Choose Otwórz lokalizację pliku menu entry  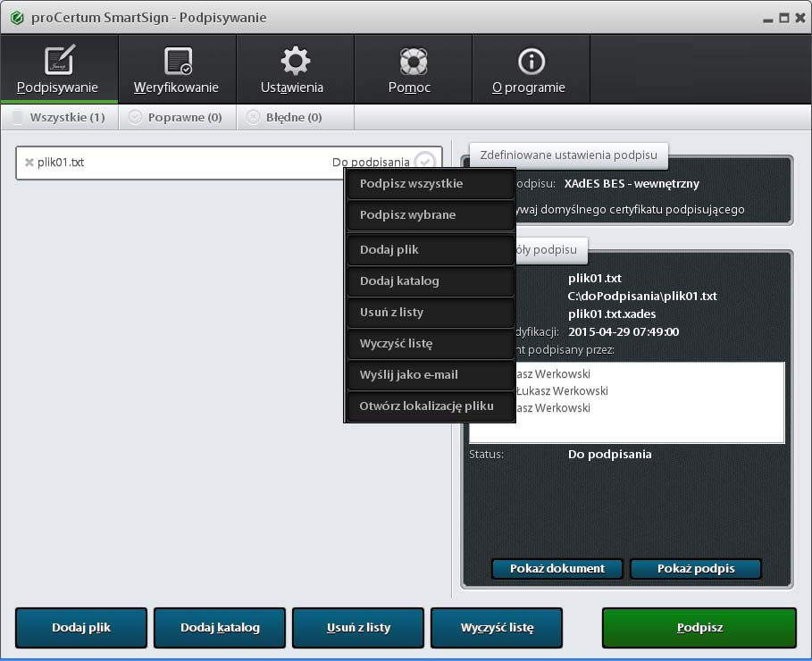point(431,406)
